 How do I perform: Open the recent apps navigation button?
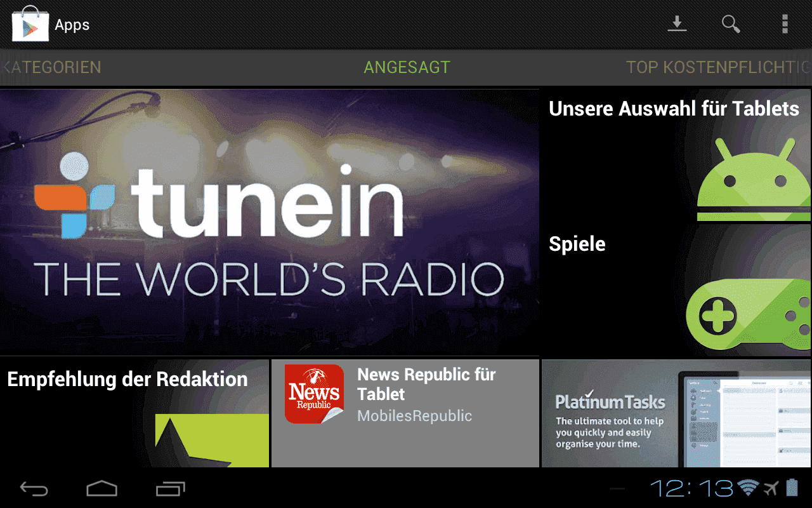point(170,488)
